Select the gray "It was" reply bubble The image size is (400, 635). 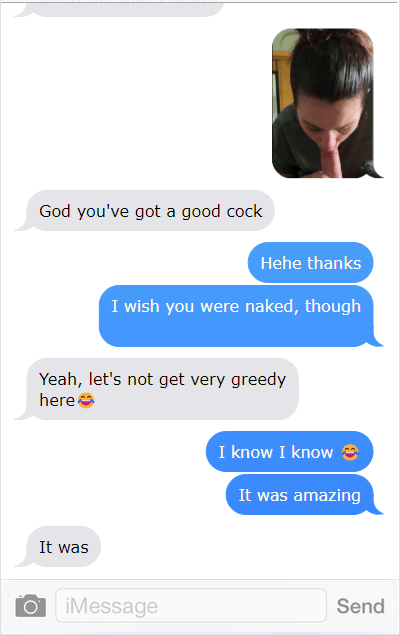(x=63, y=547)
